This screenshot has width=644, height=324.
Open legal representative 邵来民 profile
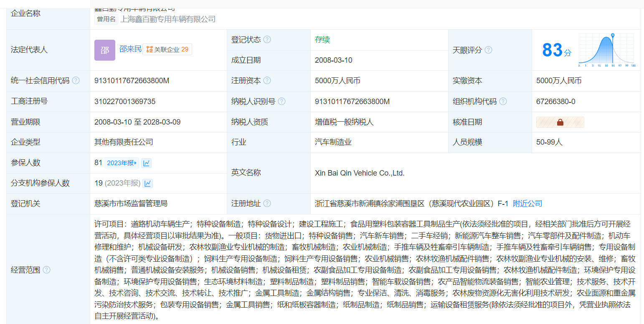(130, 49)
